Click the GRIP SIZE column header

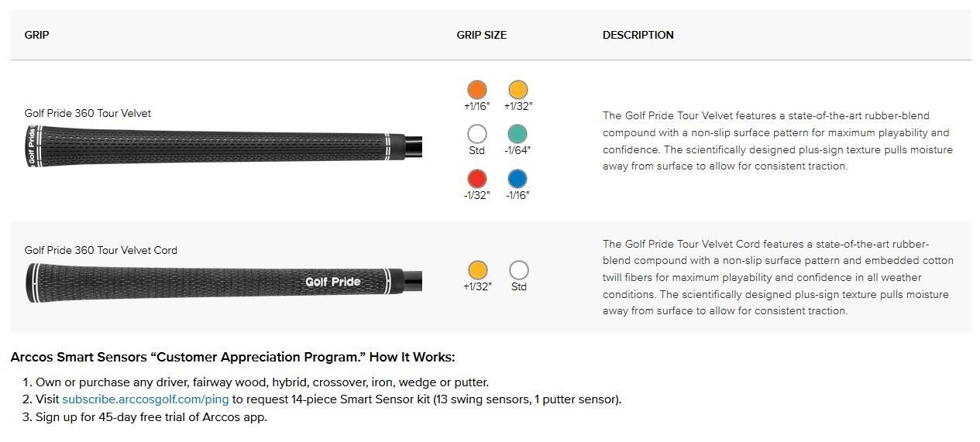(x=482, y=35)
